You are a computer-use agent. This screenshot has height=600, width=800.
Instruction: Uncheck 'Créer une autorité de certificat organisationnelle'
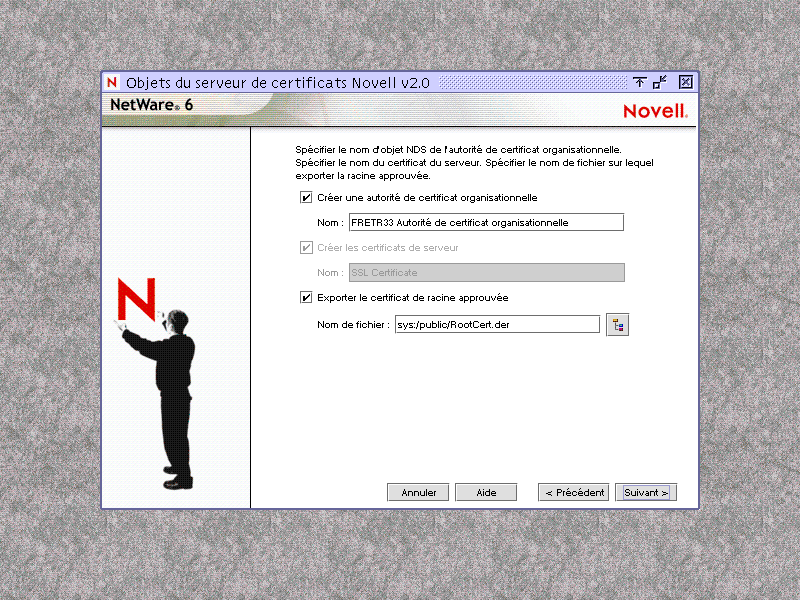click(x=305, y=197)
